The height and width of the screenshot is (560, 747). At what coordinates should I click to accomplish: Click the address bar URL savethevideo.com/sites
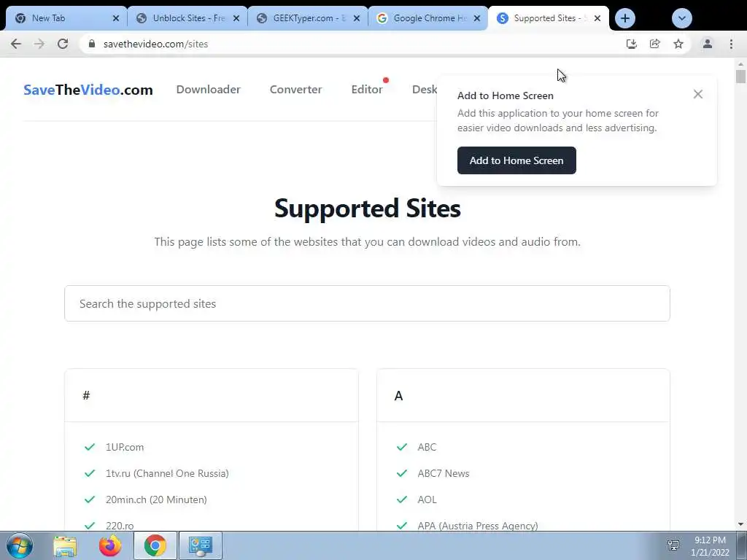coord(156,44)
